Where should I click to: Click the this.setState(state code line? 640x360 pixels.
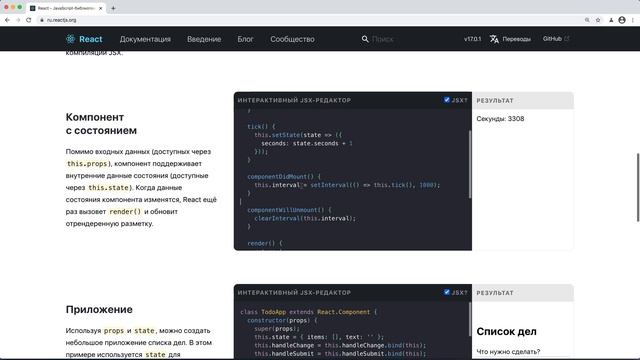pyautogui.click(x=298, y=135)
